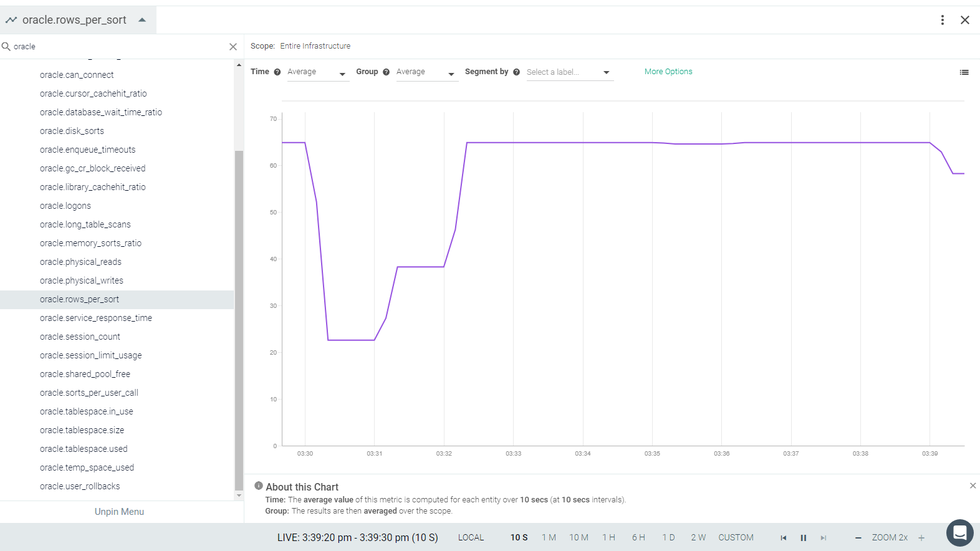Select the 1 M time range

point(549,537)
